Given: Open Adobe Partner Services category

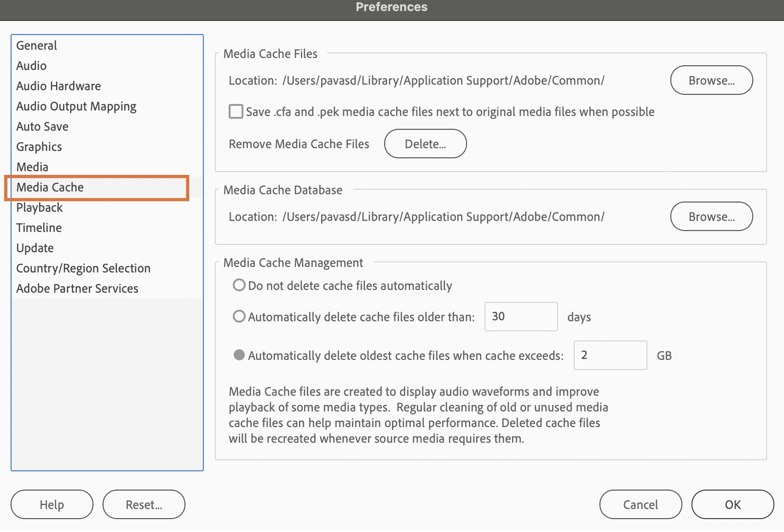Looking at the screenshot, I should point(77,289).
